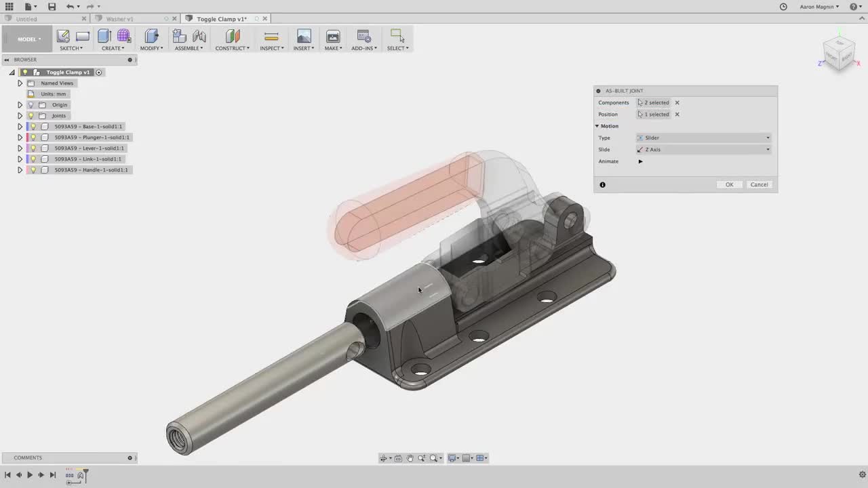This screenshot has height=488, width=868.
Task: Open Viewports layout icon
Action: pos(480,458)
